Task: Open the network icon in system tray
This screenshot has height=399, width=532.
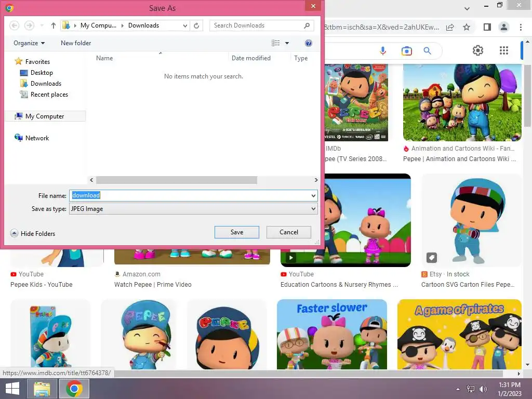Action: pos(471,389)
